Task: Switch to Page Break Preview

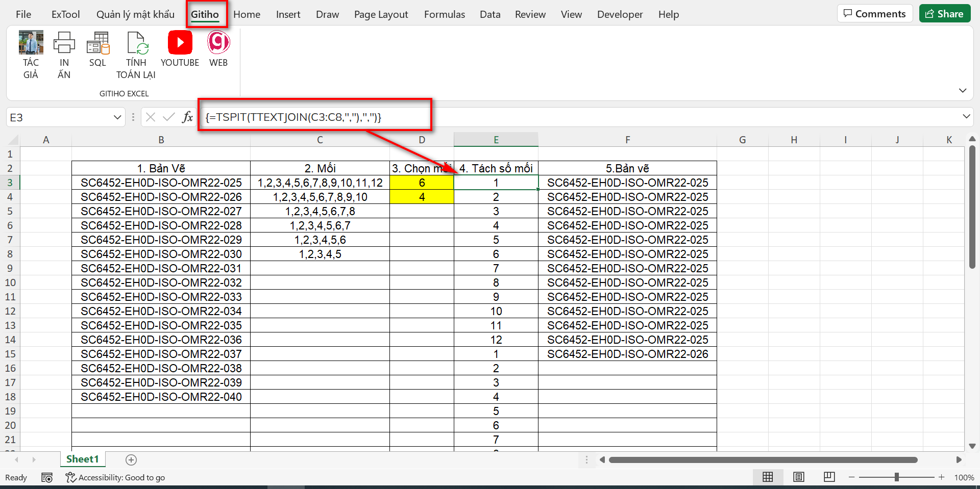Action: (829, 477)
